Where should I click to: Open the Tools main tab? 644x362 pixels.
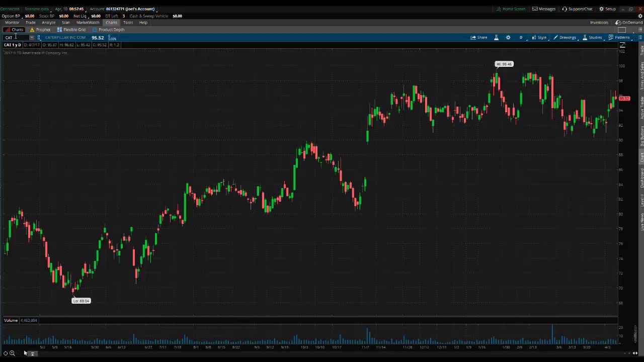(128, 23)
